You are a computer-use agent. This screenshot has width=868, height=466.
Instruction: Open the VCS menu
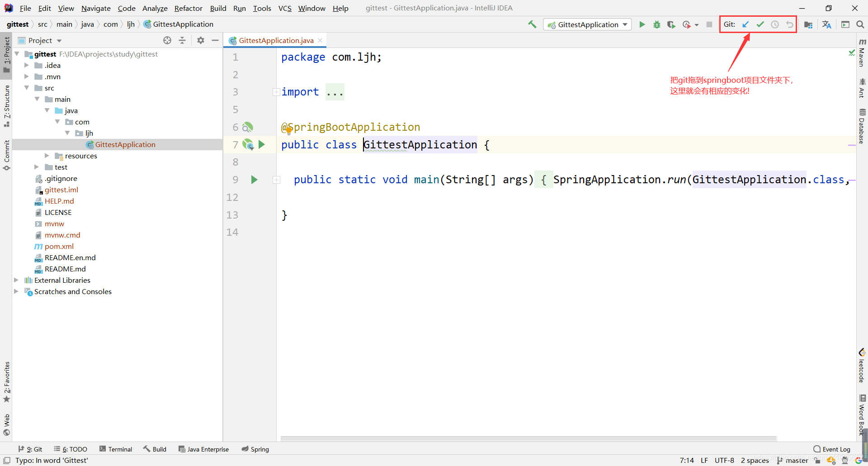[285, 8]
